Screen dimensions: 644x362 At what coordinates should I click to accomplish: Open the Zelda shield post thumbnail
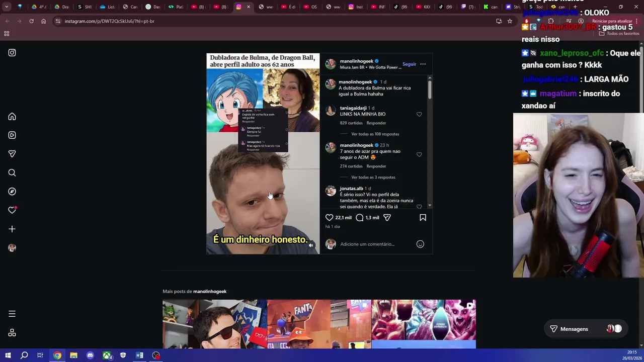point(214,324)
